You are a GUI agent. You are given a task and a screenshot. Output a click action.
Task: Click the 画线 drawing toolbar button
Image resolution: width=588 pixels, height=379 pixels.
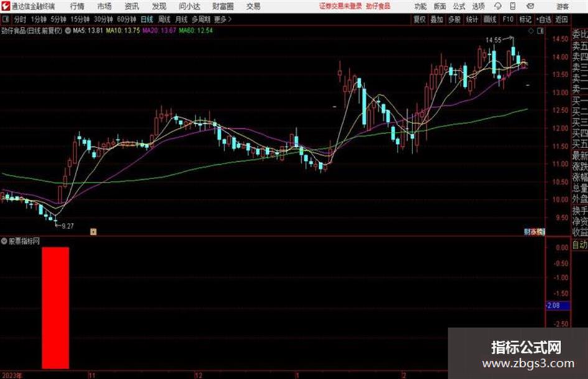pyautogui.click(x=490, y=19)
